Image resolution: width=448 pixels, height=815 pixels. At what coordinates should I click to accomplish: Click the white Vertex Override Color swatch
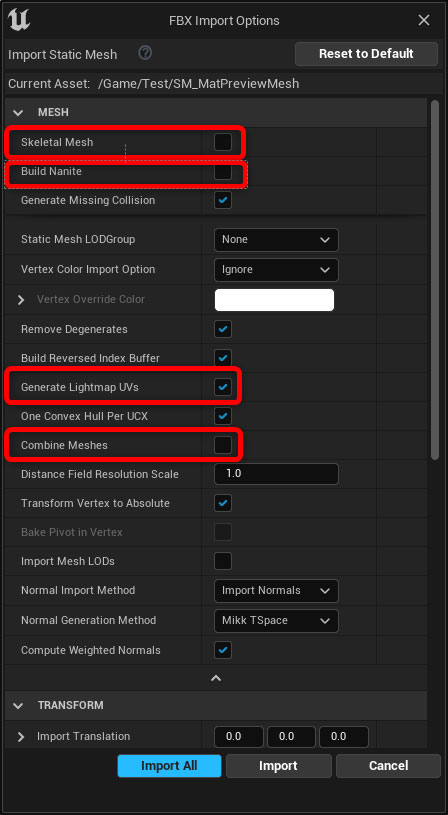(274, 300)
